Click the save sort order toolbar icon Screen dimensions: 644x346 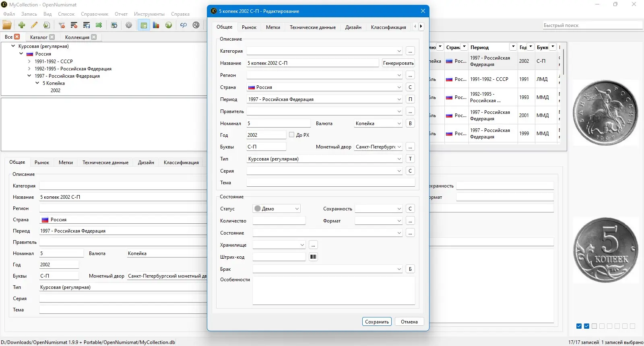click(x=87, y=25)
